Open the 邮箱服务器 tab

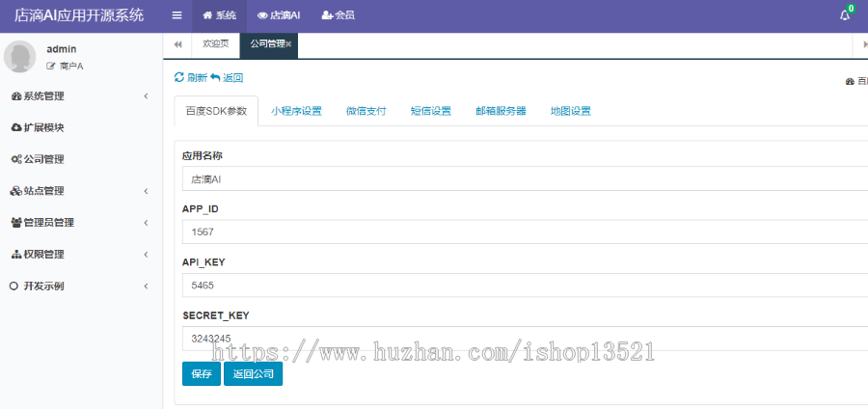(x=501, y=111)
